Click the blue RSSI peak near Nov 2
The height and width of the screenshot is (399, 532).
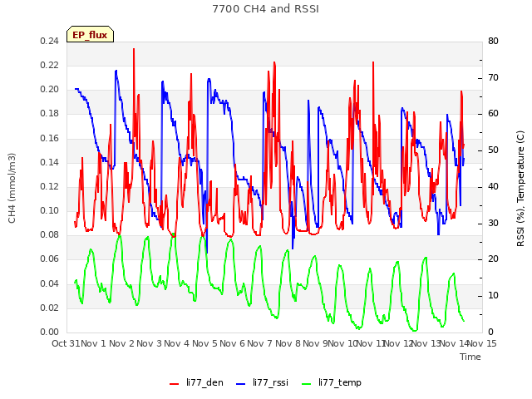pos(116,71)
